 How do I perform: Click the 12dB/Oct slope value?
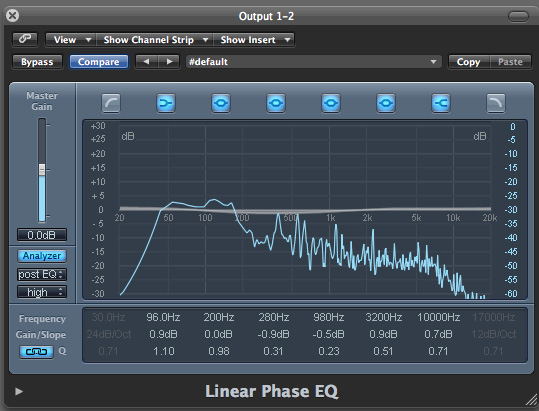pos(494,334)
